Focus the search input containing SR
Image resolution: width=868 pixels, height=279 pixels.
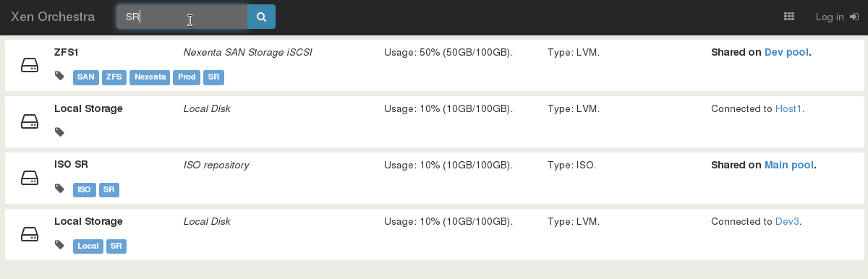click(x=182, y=17)
